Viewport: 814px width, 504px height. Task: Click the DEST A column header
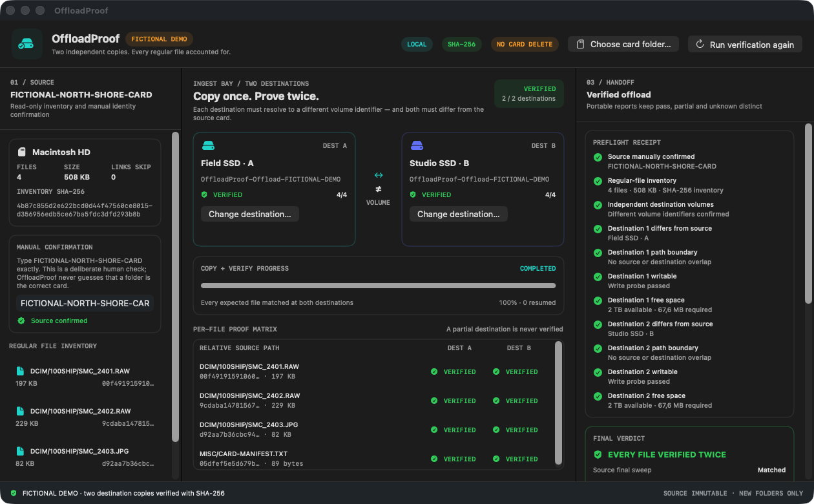(459, 348)
